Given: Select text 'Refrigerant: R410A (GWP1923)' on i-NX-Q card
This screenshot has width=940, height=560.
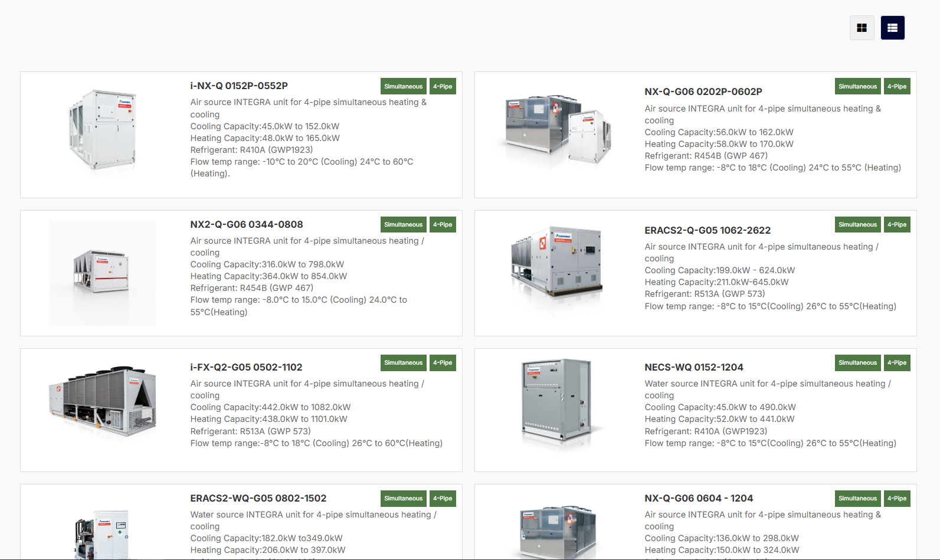Looking at the screenshot, I should 251,150.
